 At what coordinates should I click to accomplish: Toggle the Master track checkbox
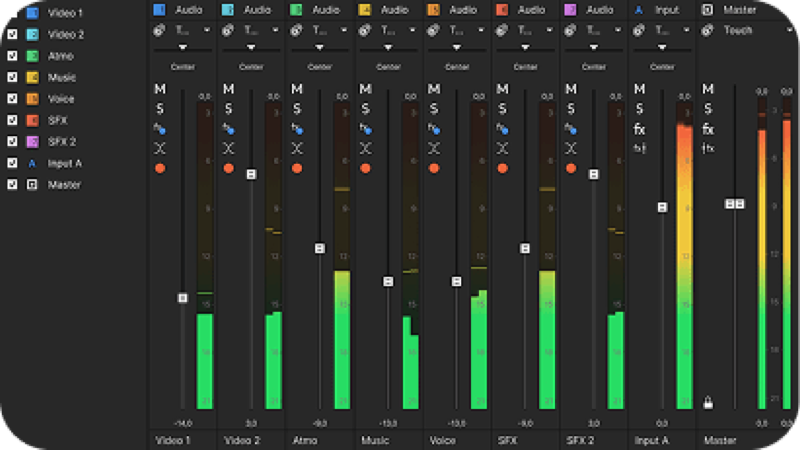tap(12, 184)
